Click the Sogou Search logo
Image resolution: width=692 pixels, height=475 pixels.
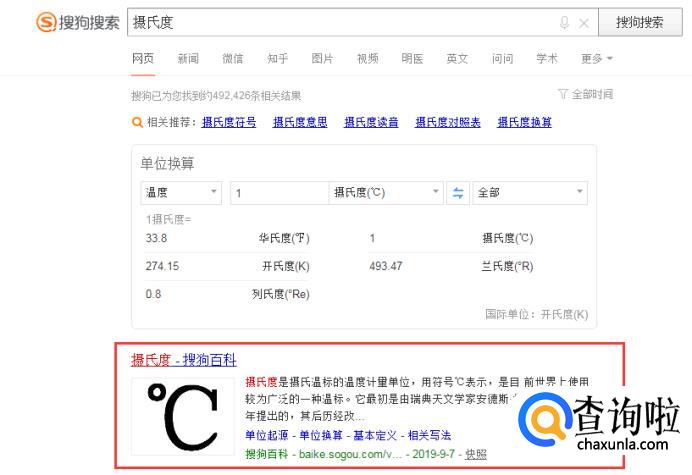(78, 22)
